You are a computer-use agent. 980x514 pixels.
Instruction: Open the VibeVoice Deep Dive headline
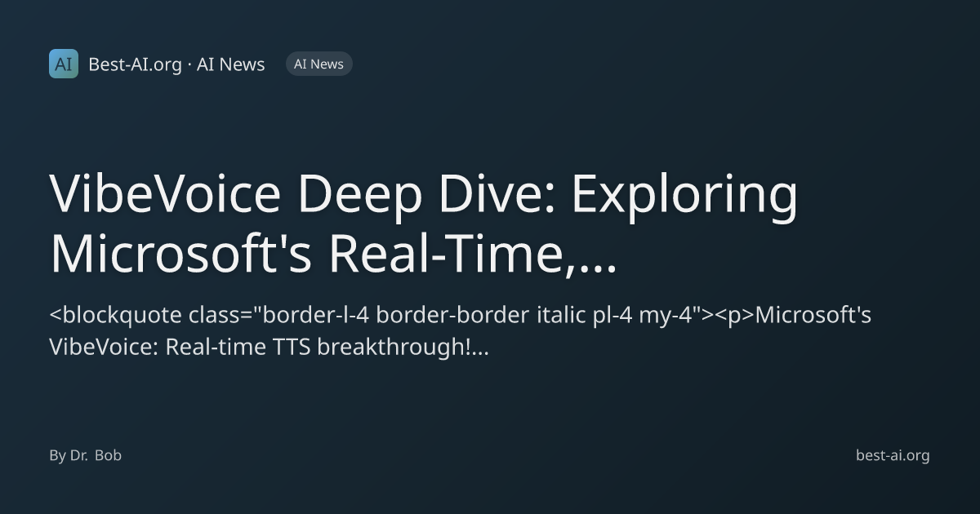(424, 224)
